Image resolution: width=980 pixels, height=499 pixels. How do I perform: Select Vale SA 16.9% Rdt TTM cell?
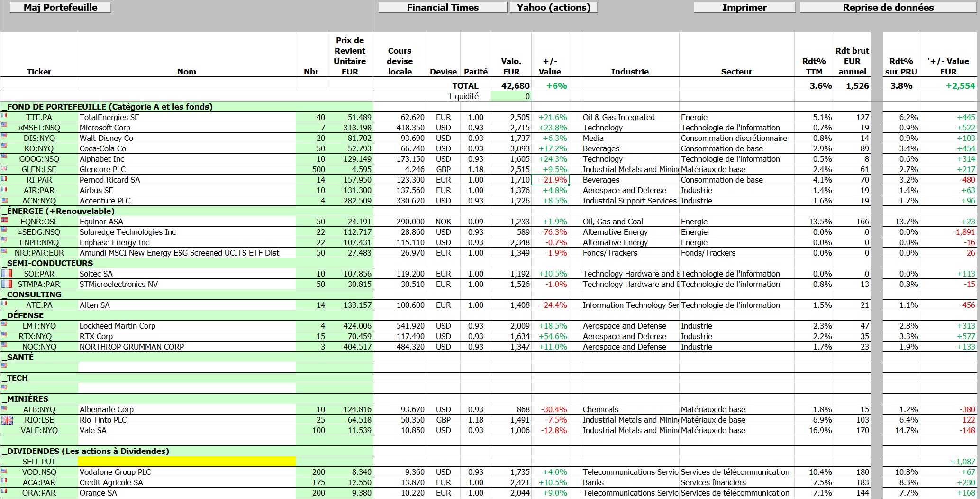[814, 430]
